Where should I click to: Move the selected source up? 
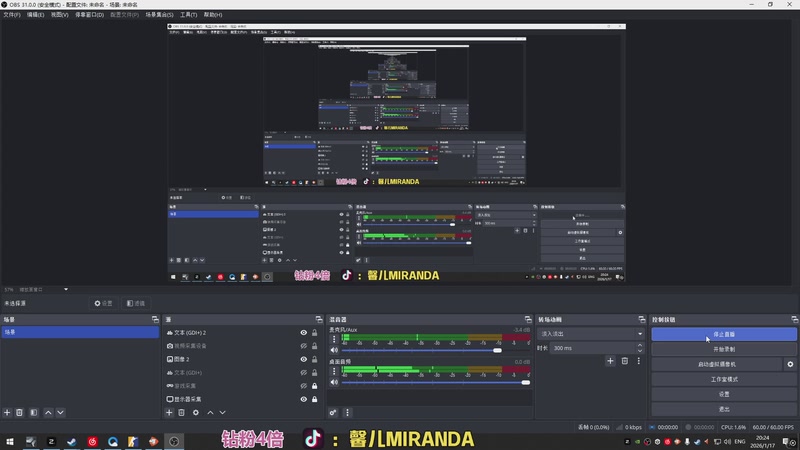[210, 412]
